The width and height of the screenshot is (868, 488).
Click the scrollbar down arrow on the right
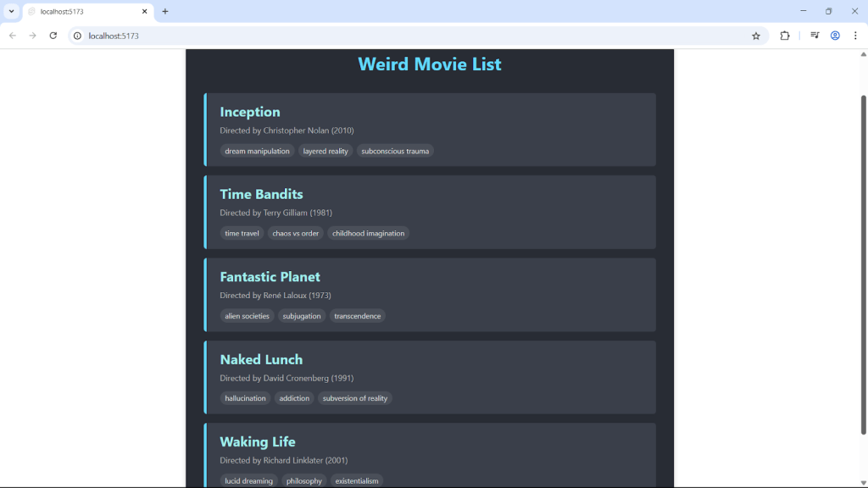pyautogui.click(x=861, y=481)
